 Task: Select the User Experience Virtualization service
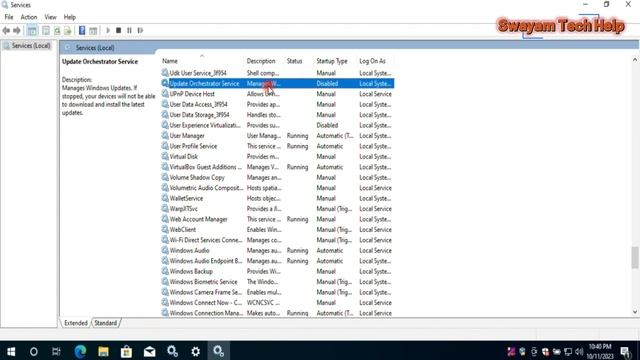[x=277, y=125]
